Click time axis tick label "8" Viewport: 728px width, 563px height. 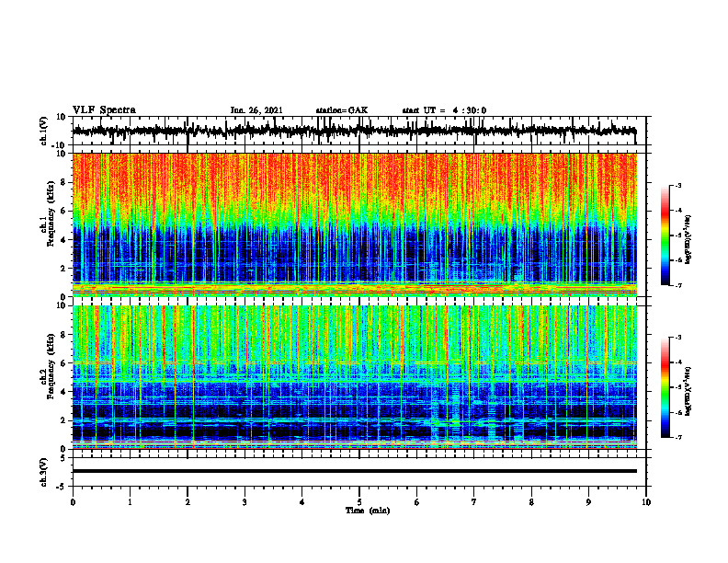531,502
